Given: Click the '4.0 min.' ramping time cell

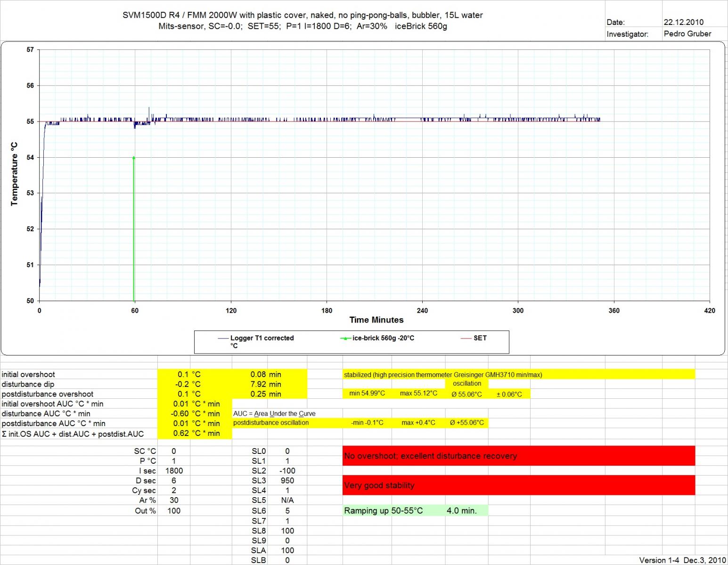Looking at the screenshot, I should click(462, 510).
